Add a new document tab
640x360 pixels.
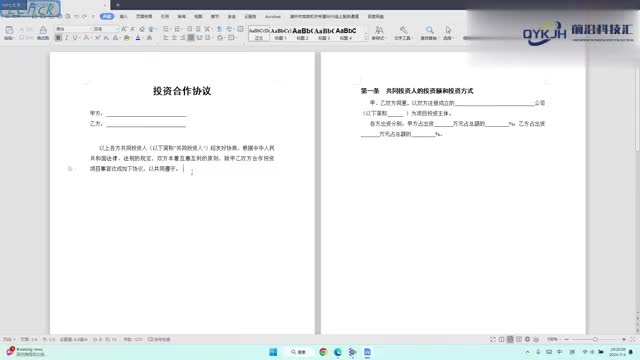[x=118, y=5]
